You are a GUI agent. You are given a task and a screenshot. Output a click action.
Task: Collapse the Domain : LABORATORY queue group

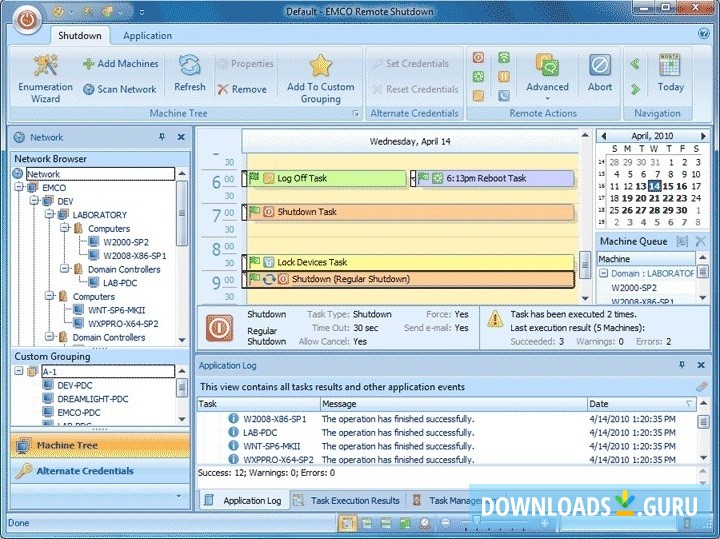tap(603, 273)
